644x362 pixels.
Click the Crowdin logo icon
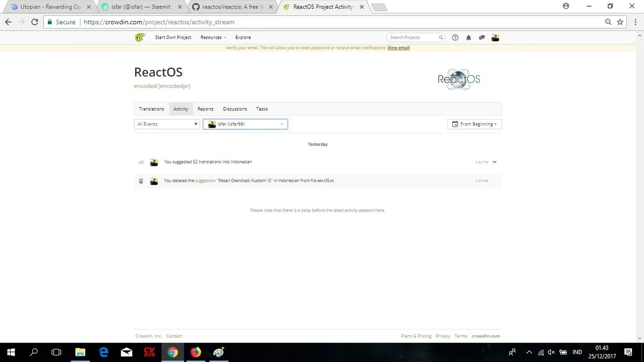[140, 37]
